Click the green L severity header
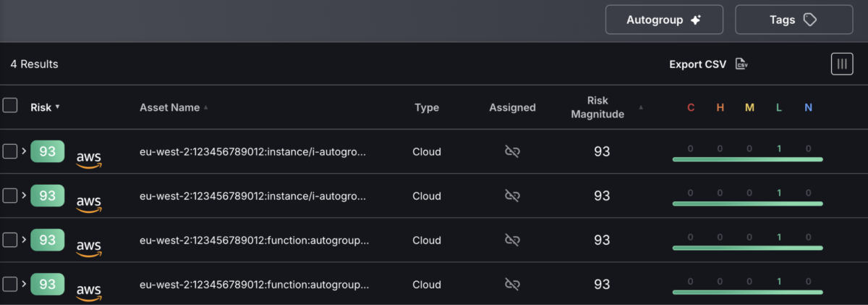The width and height of the screenshot is (868, 305). [779, 107]
